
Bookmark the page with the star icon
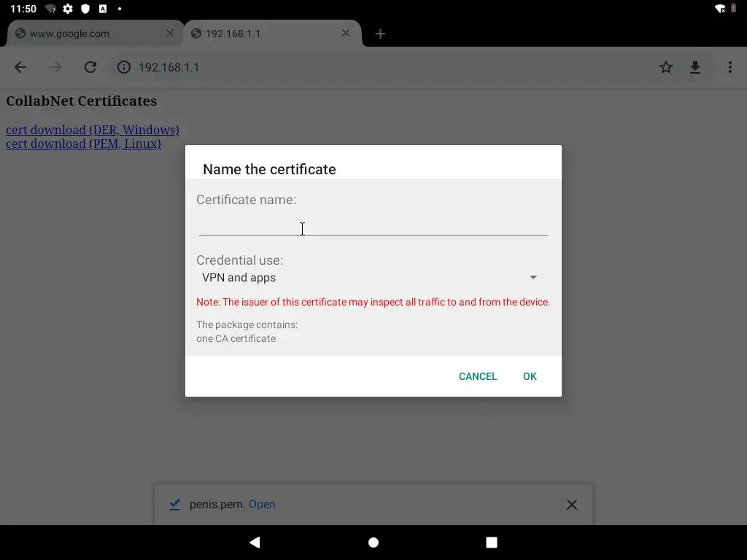pyautogui.click(x=666, y=67)
